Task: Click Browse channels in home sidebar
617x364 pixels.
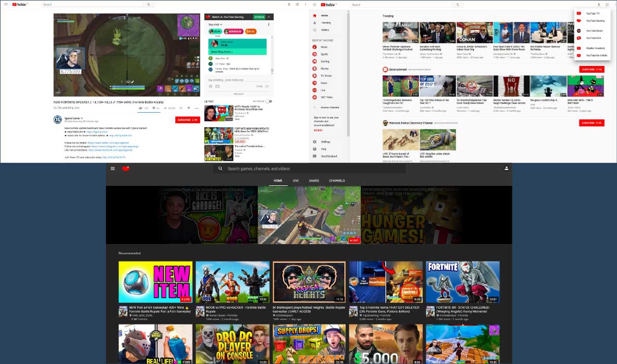Action: [330, 107]
